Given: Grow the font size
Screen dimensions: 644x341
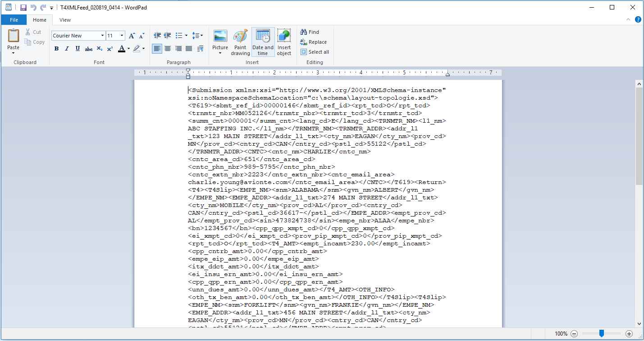Looking at the screenshot, I should coord(132,36).
